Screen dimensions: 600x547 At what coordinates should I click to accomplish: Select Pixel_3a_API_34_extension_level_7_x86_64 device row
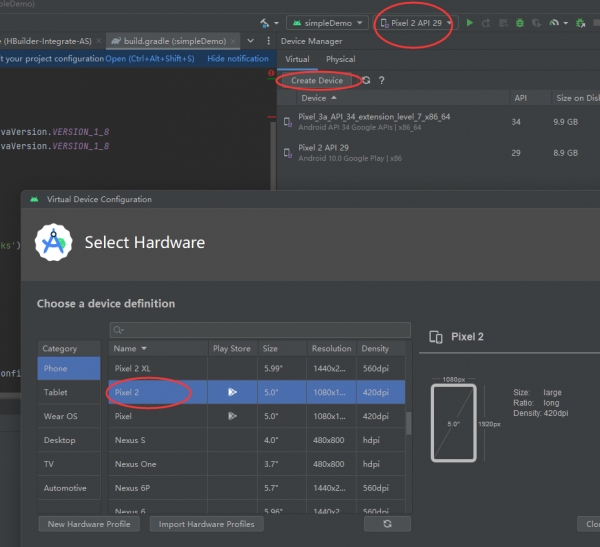438,122
